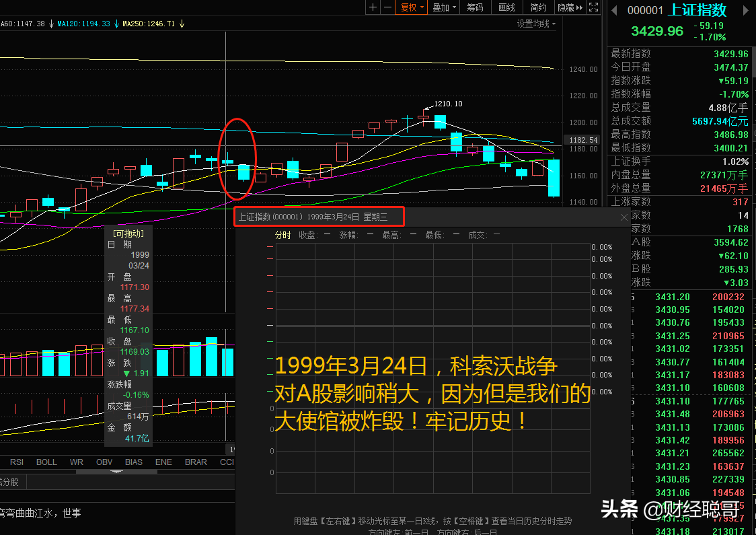Click 隐藏 to hide side panel
The width and height of the screenshot is (756, 535).
(570, 7)
